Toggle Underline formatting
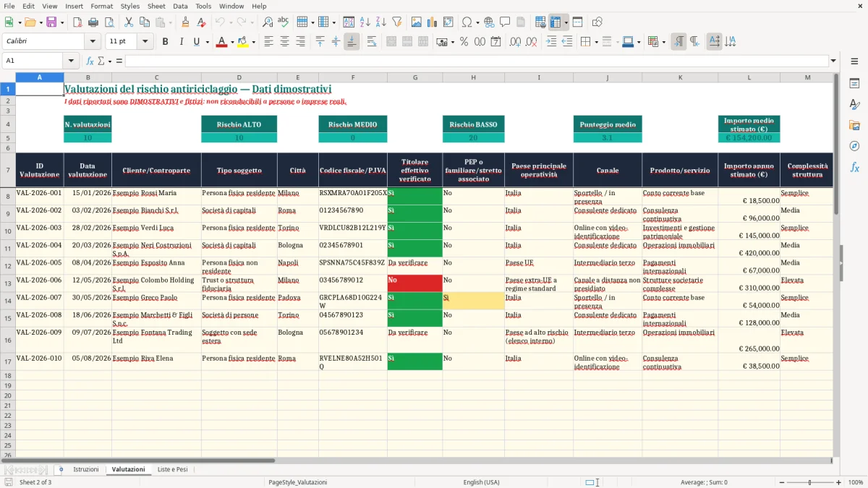868x488 pixels. 196,42
